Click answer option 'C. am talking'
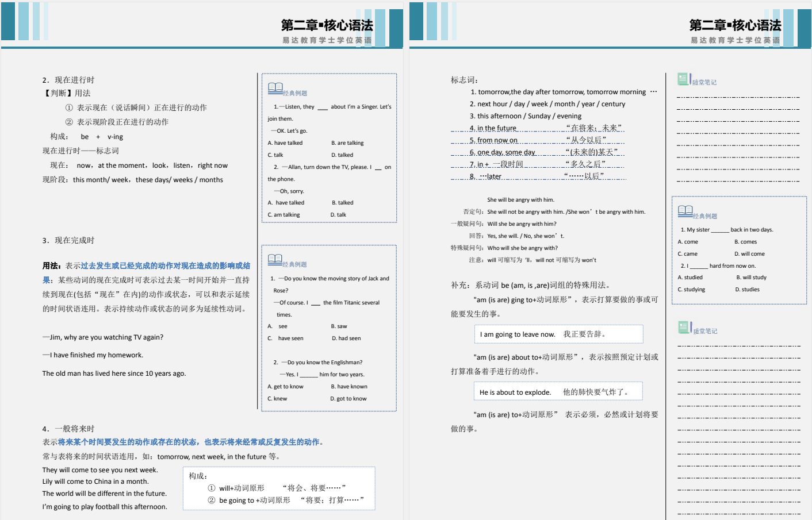The height and width of the screenshot is (520, 812). click(x=284, y=215)
